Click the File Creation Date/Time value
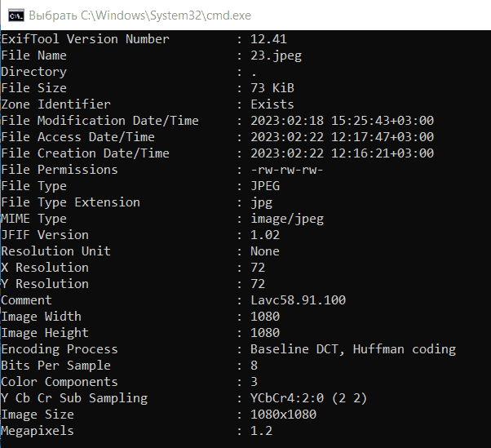491x448 pixels. 342,153
